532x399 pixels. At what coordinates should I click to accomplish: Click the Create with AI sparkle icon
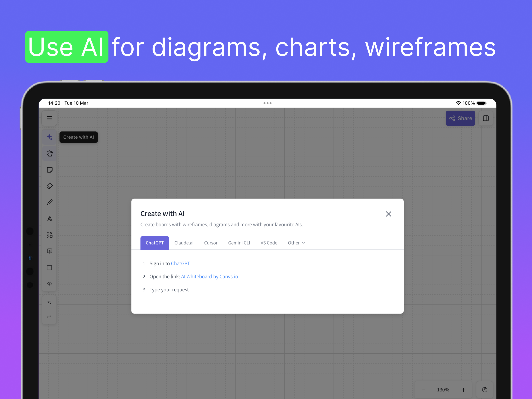(49, 137)
